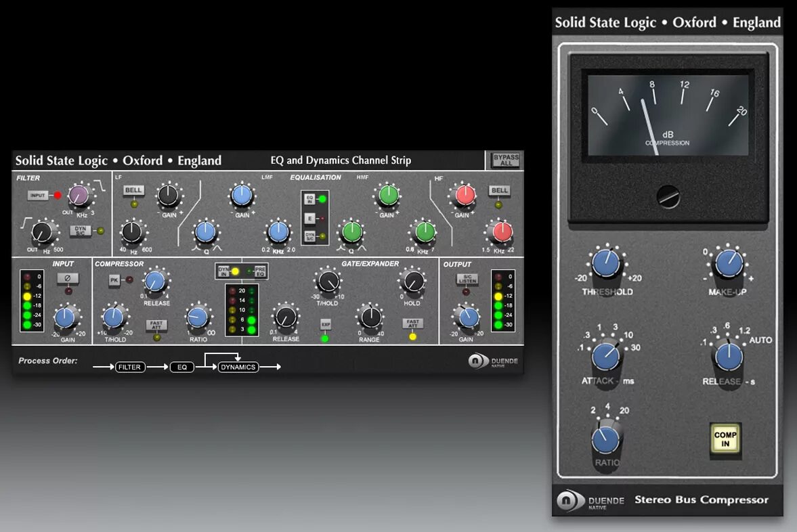797x532 pixels.
Task: Select DYNAMICS in the process order
Action: pyautogui.click(x=238, y=367)
